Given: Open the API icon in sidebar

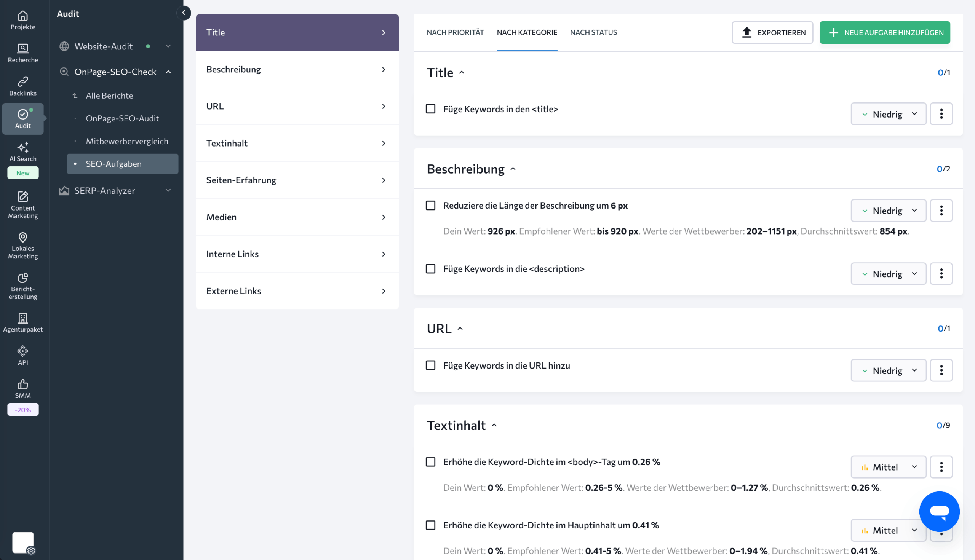Looking at the screenshot, I should coord(23,351).
